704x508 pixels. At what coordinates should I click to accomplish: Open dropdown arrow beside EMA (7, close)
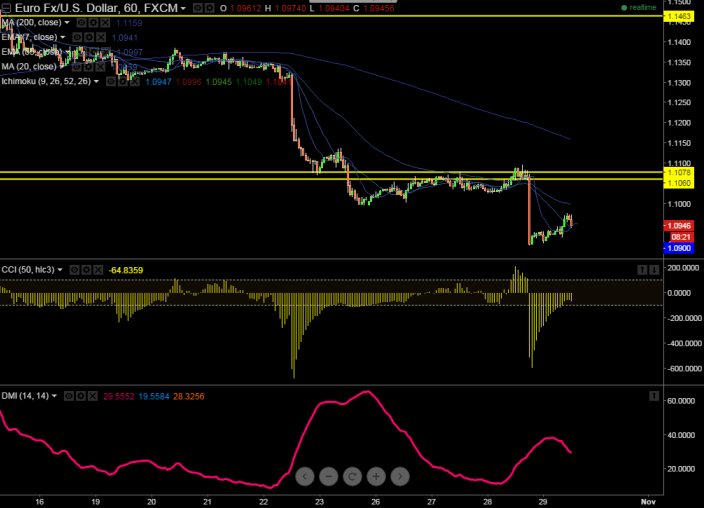[x=63, y=37]
